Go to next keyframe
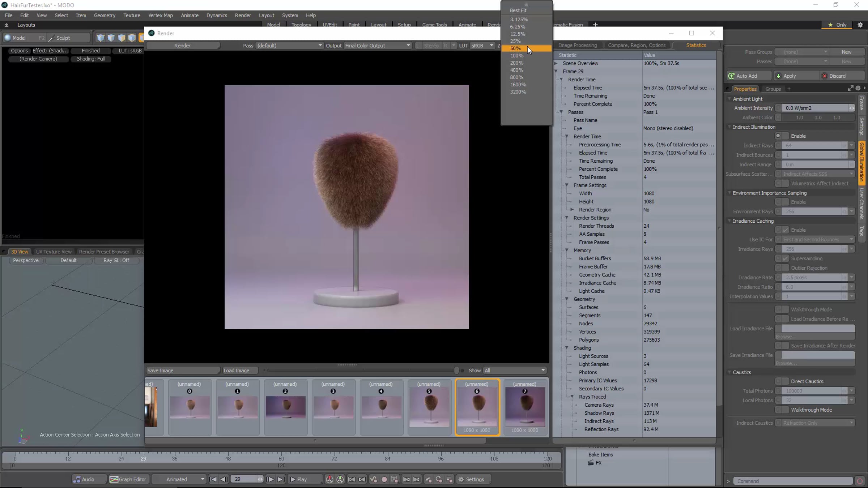This screenshot has height=488, width=868. (x=406, y=479)
